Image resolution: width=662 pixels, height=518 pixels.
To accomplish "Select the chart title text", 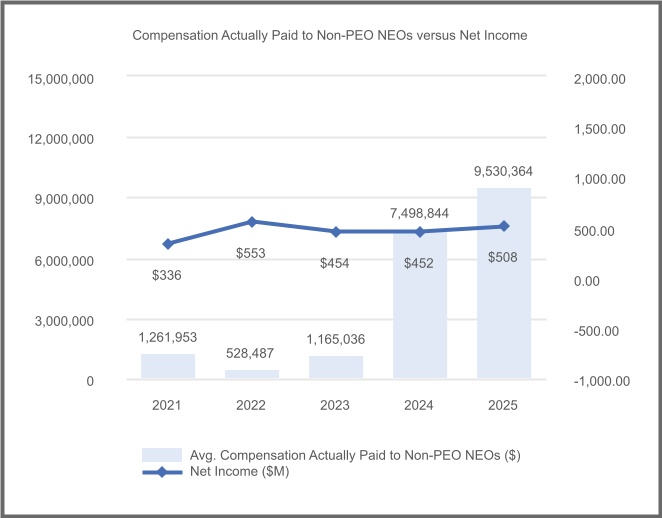I will [x=330, y=35].
